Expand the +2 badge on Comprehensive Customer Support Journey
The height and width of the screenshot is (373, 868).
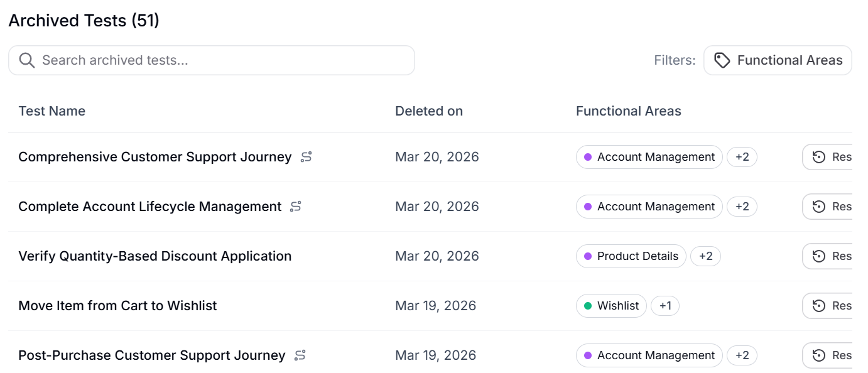(x=742, y=157)
